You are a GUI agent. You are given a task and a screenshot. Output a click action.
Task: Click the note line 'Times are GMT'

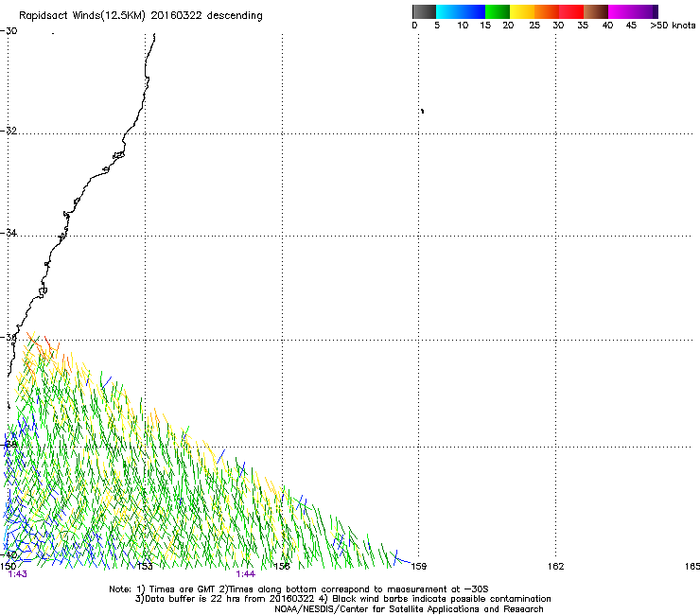183,589
